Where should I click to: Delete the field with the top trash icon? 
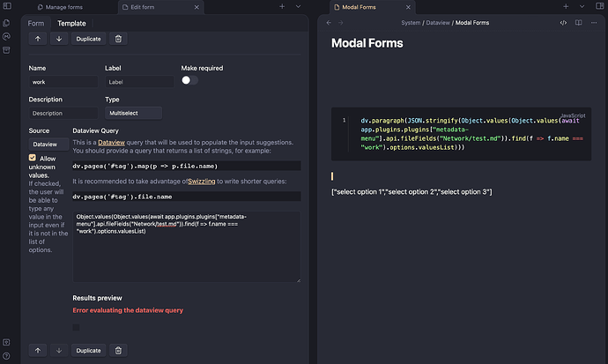[118, 39]
